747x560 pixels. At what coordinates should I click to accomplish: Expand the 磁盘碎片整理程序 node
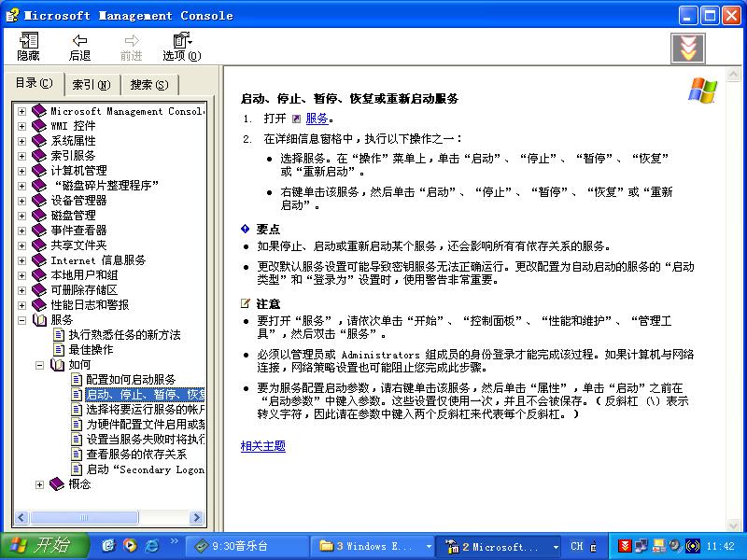(21, 186)
